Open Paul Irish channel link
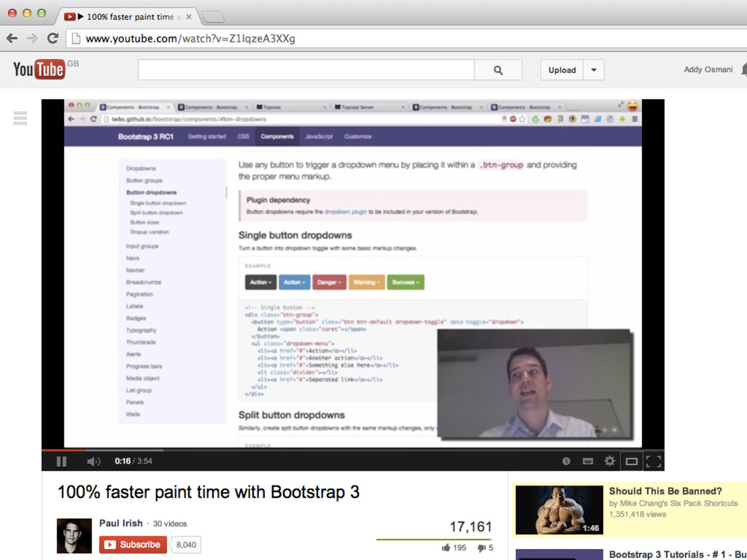Viewport: 747px width, 560px height. coord(120,524)
